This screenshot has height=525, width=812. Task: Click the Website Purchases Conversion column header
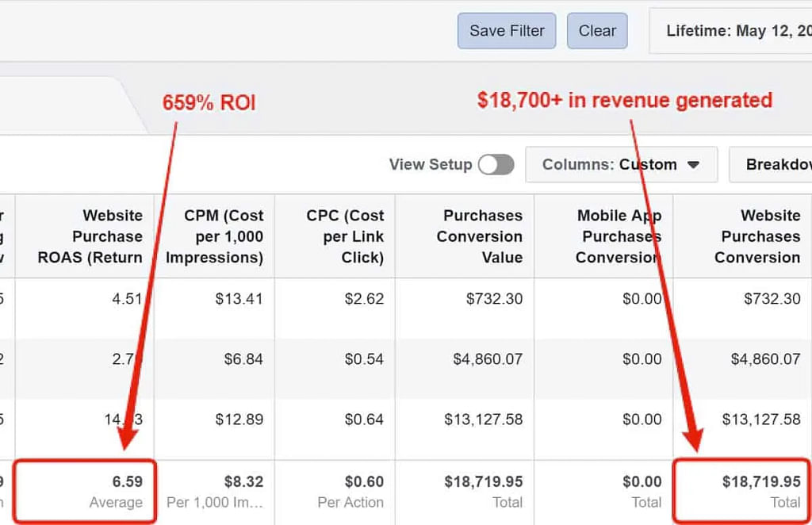click(x=756, y=236)
